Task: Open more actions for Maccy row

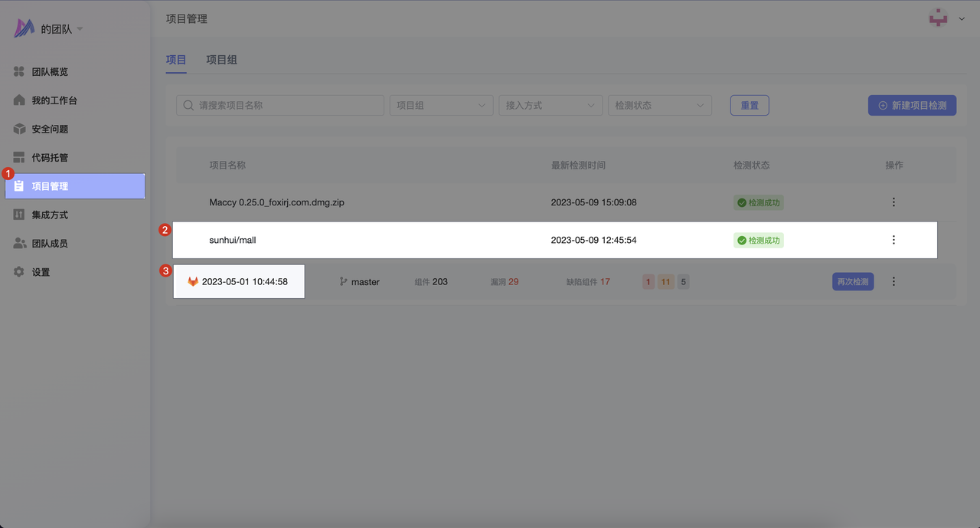Action: tap(893, 202)
